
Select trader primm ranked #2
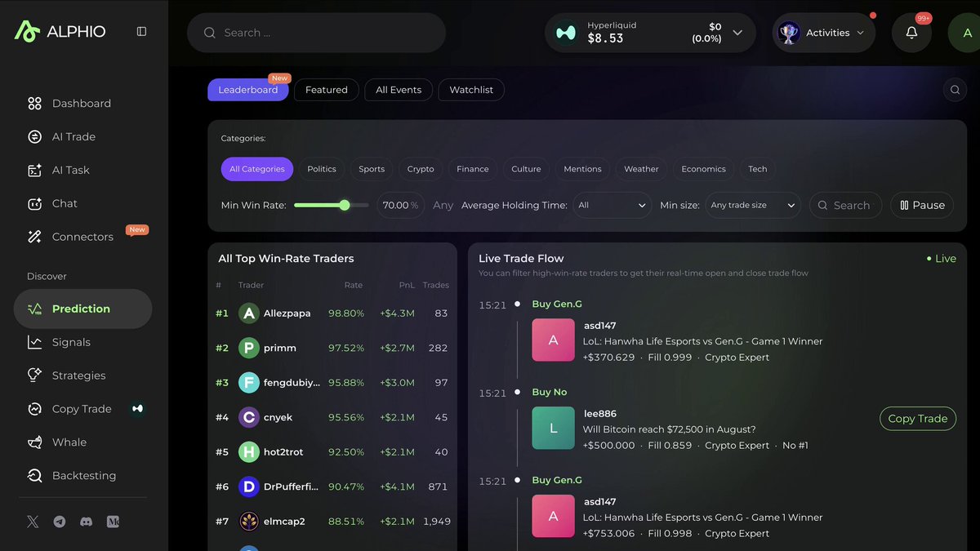click(332, 348)
